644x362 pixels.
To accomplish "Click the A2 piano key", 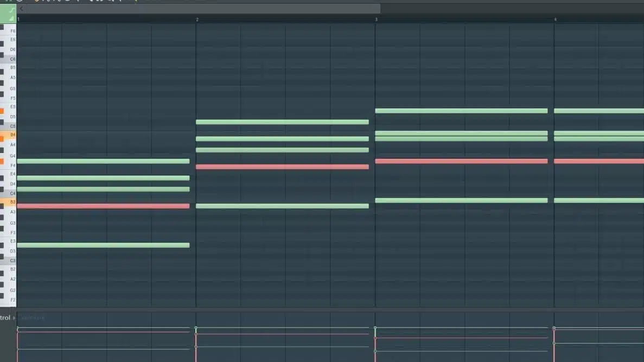I will 8,279.
